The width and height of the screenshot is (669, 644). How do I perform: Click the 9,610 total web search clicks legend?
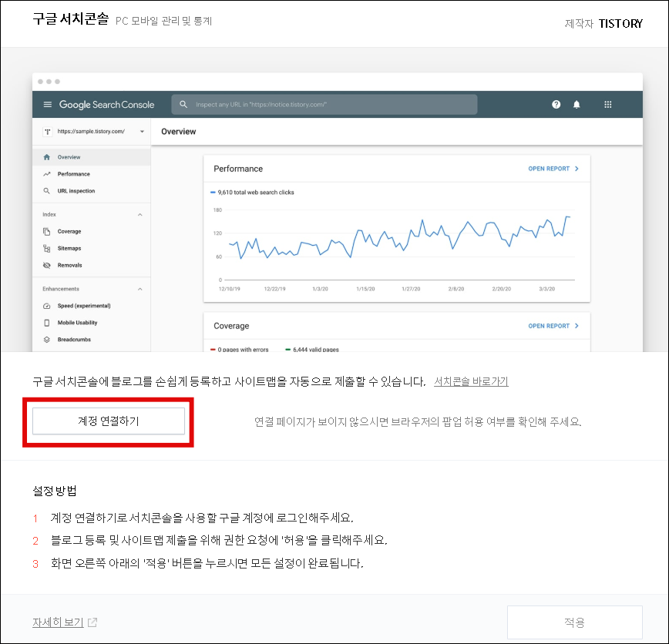(x=252, y=193)
